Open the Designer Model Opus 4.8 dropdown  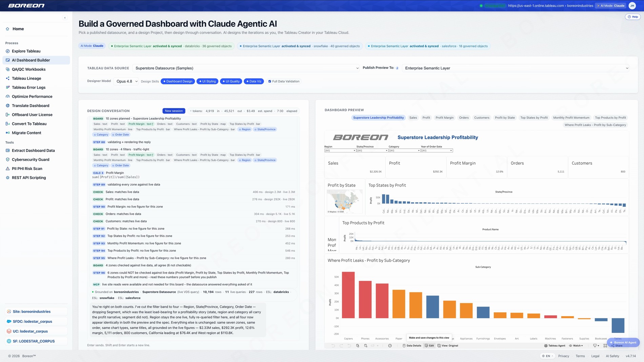[x=126, y=81]
